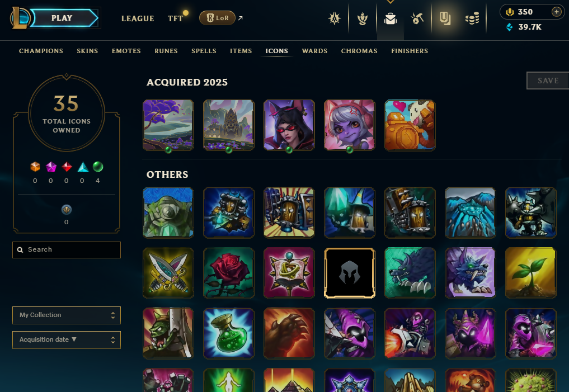Click the Store coins stack icon
Screen dimensions: 569x392
pyautogui.click(x=472, y=18)
